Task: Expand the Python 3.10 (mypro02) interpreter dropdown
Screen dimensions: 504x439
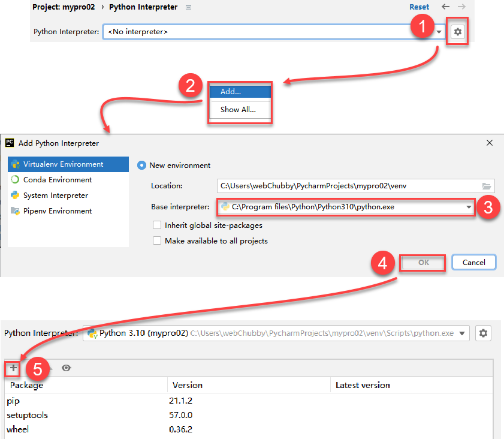Action: (x=462, y=333)
